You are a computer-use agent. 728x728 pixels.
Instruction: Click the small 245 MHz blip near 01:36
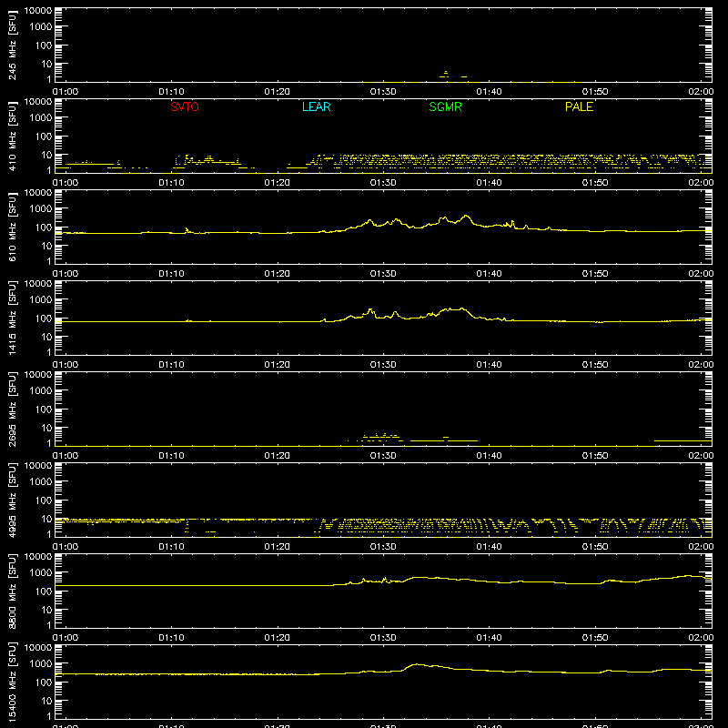click(x=446, y=74)
